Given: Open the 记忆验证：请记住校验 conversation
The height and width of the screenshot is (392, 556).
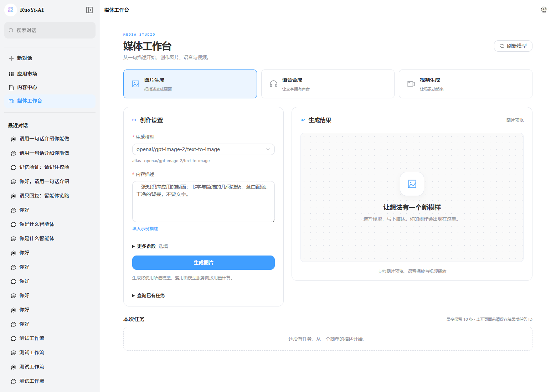Looking at the screenshot, I should [x=50, y=167].
